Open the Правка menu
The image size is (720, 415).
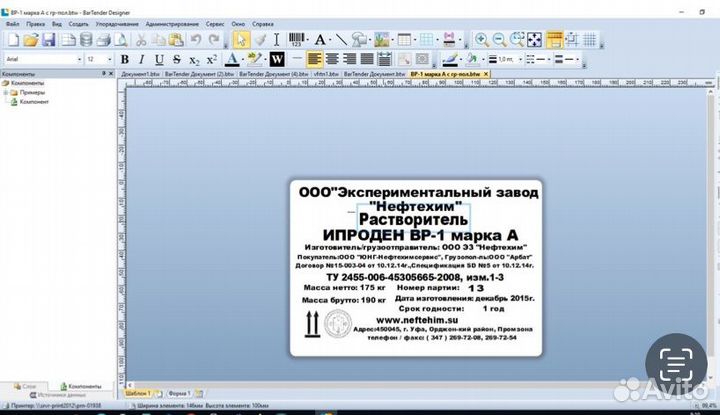(35, 24)
